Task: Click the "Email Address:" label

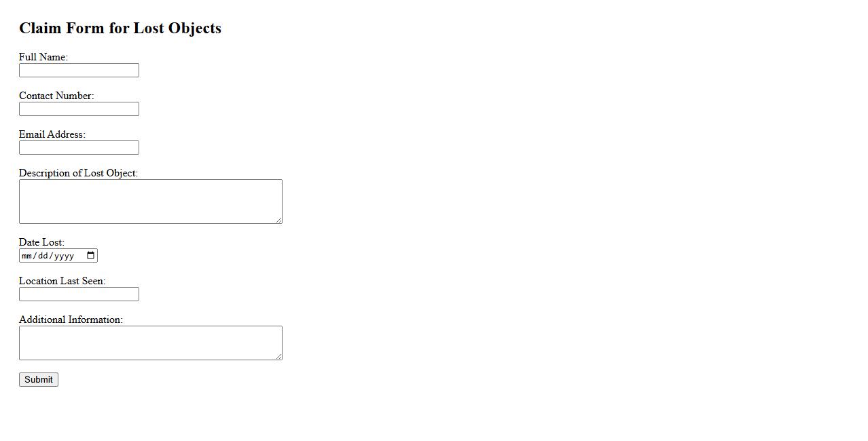Action: point(52,134)
